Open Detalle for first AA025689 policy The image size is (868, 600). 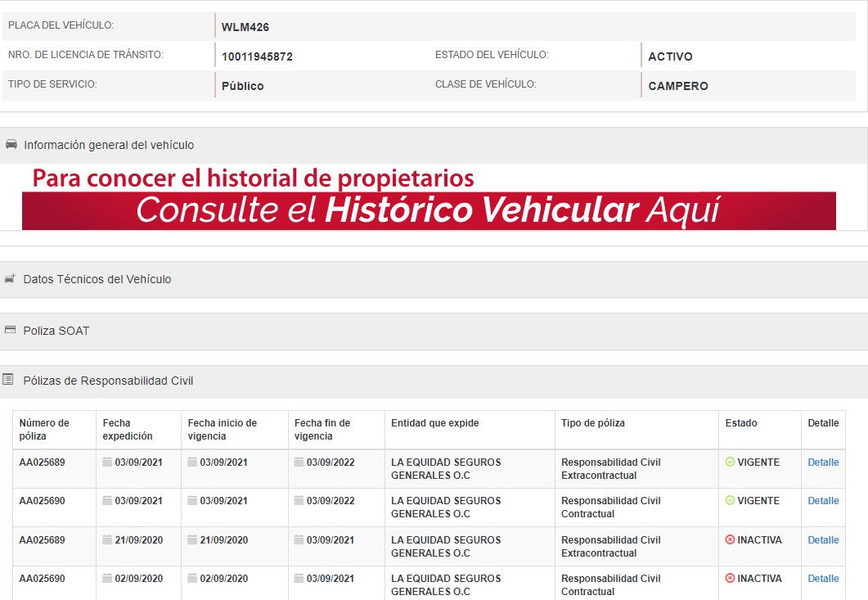pos(823,462)
